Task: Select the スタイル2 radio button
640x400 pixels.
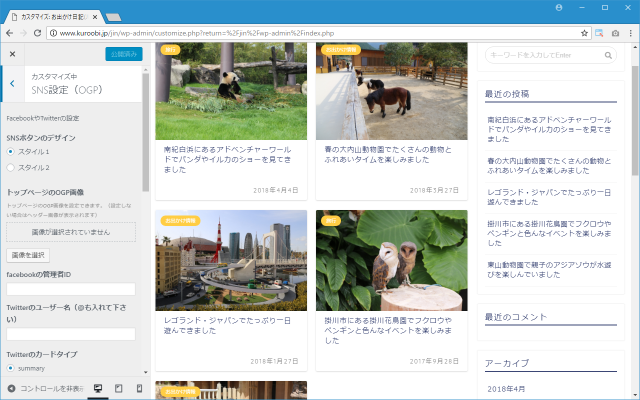Action: point(11,167)
